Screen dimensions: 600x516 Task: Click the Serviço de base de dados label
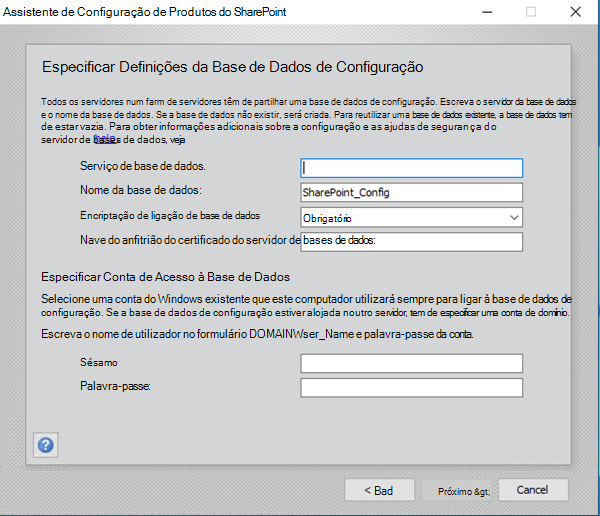[x=142, y=166]
